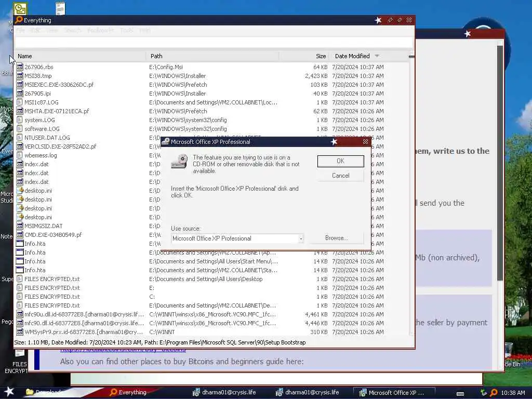Click the 2,423 KB size value
The height and width of the screenshot is (399, 532).
316,76
